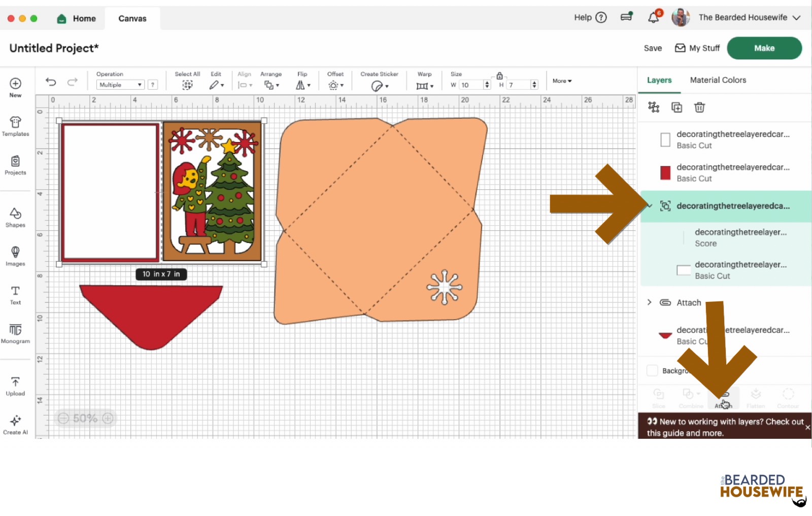812x516 pixels.
Task: Click Save in the header
Action: pyautogui.click(x=653, y=48)
